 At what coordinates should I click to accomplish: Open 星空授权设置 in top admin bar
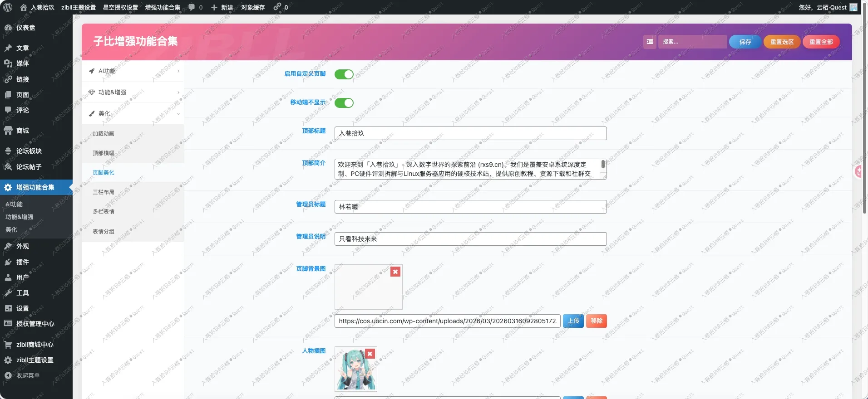120,7
